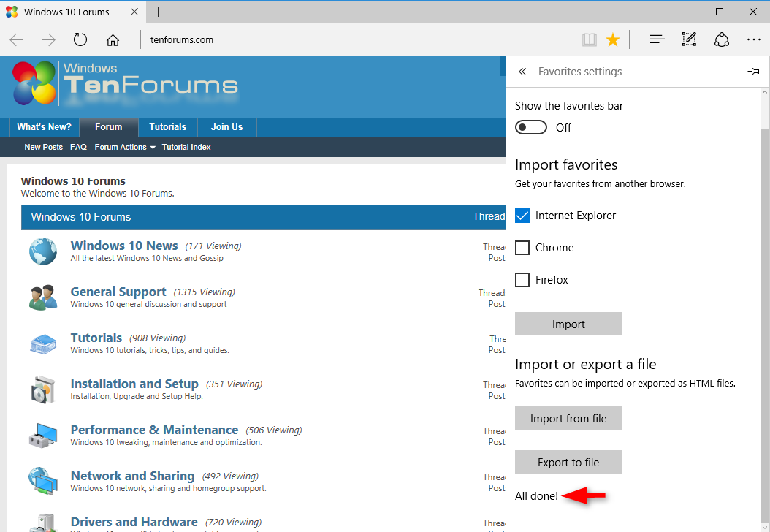Click the Share icon in toolbar

tap(721, 39)
